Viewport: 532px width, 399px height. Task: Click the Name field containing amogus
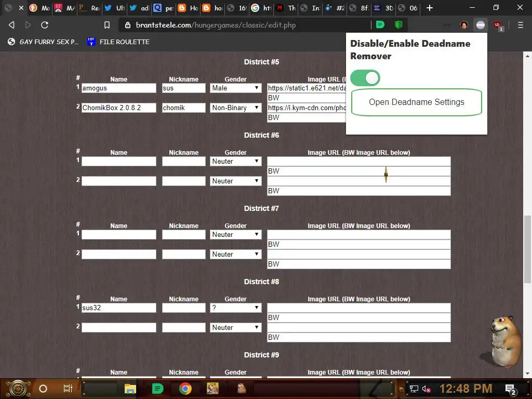119,88
